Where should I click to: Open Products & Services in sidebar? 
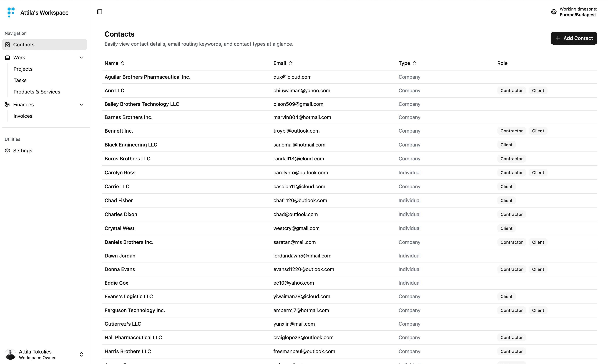37,92
